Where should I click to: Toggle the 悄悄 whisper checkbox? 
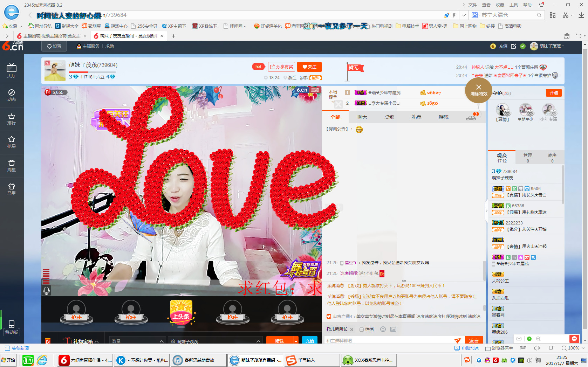point(362,330)
